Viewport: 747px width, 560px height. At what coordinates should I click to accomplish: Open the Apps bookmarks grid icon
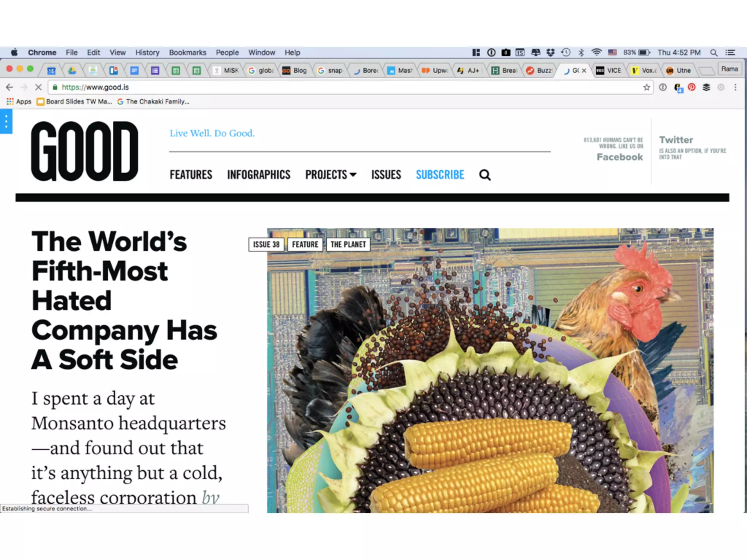pos(10,101)
